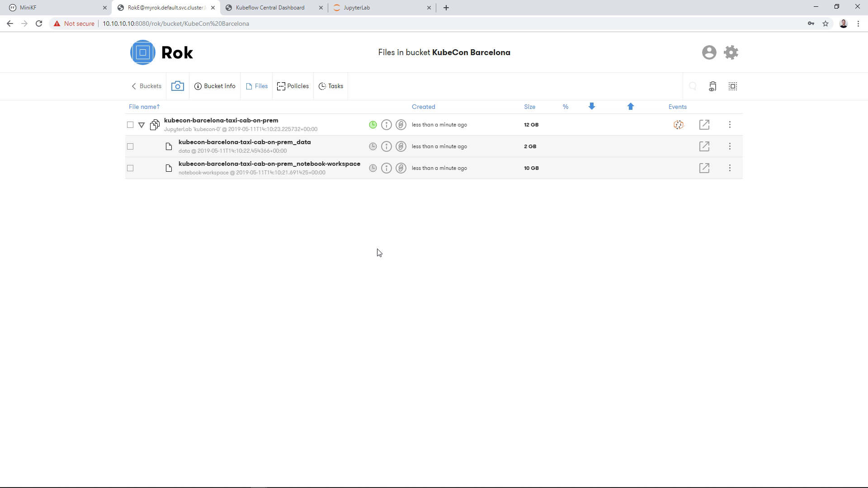Tick the notebook-workspace file checkbox
This screenshot has width=868, height=488.
click(130, 168)
